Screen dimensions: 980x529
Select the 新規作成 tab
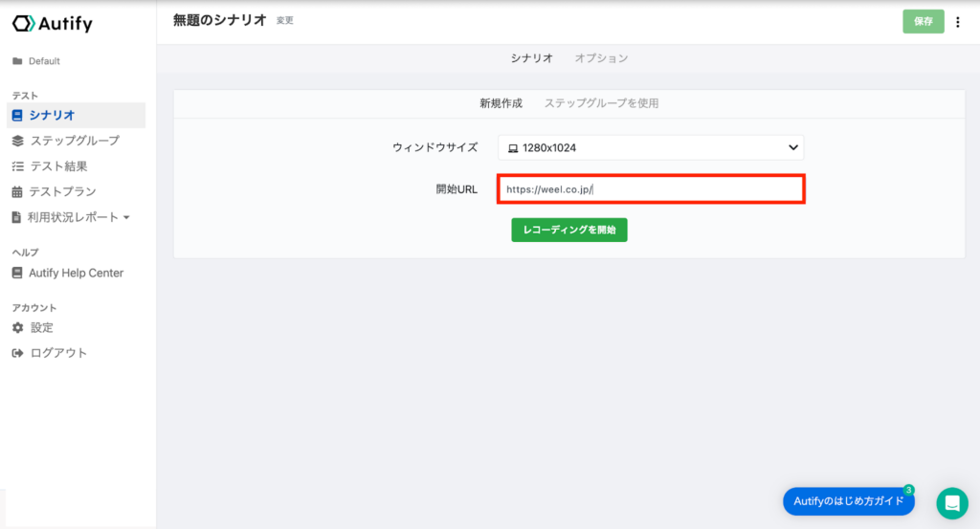click(x=501, y=103)
